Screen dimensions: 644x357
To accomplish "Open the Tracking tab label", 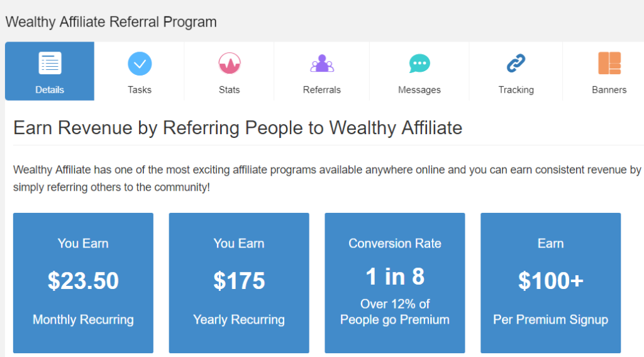I will 516,89.
